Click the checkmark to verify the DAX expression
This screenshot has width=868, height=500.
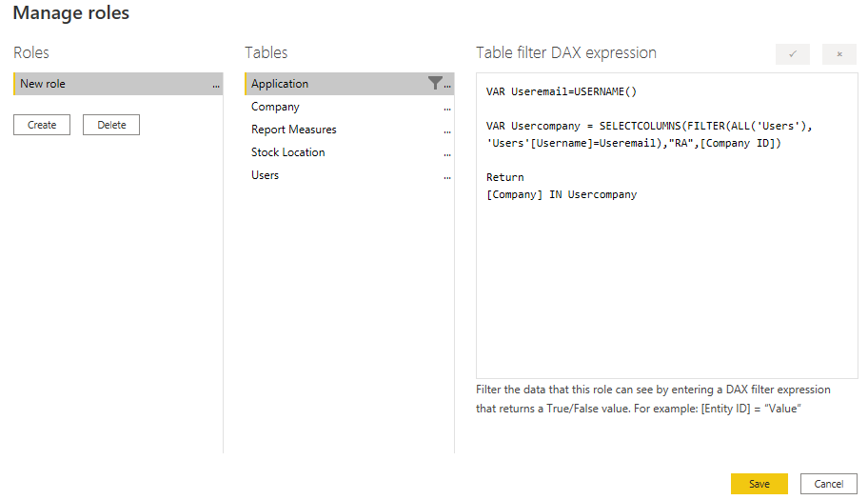click(792, 54)
